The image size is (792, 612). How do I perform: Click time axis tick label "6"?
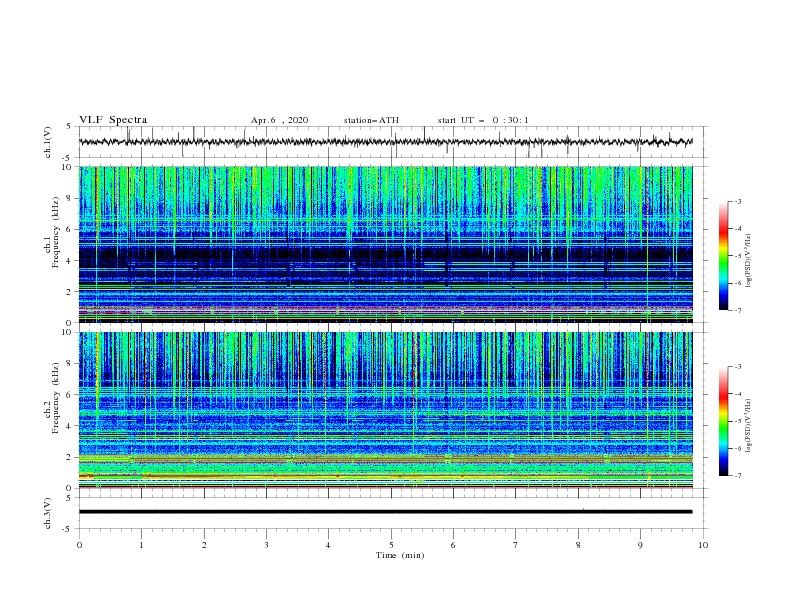click(x=453, y=545)
